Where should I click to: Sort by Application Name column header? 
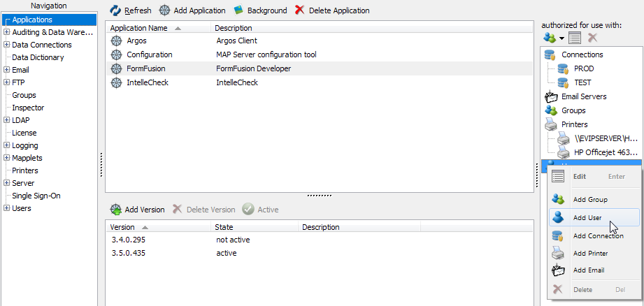tap(158, 29)
